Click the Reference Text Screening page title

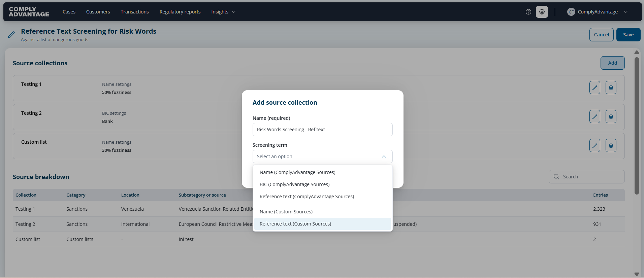click(x=89, y=31)
